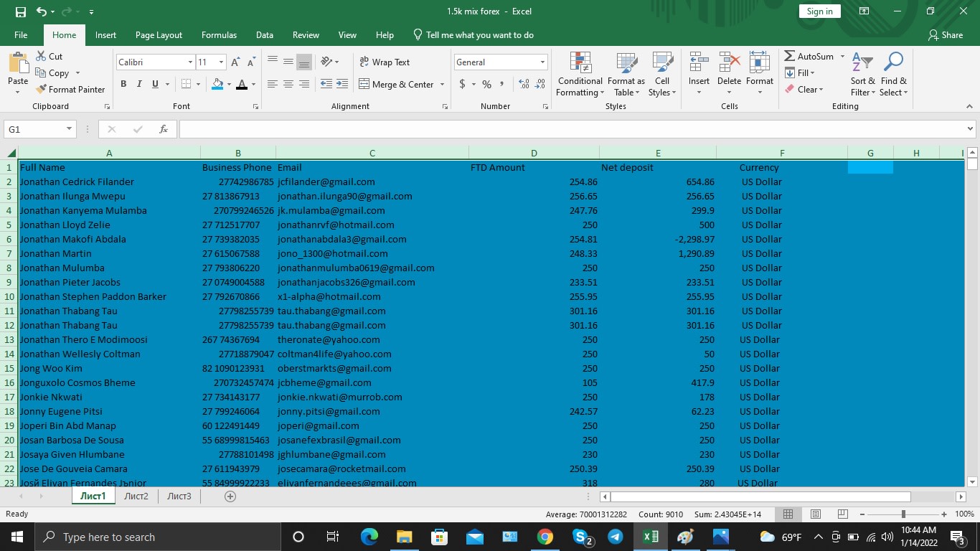Viewport: 980px width, 551px height.
Task: Switch to sheet Лист2
Action: coord(136,496)
